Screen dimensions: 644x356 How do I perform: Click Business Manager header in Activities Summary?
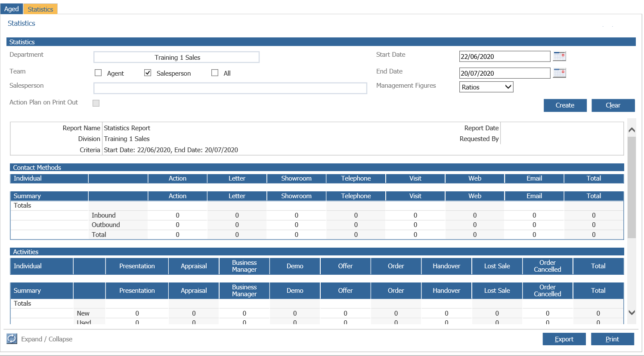[x=244, y=291]
